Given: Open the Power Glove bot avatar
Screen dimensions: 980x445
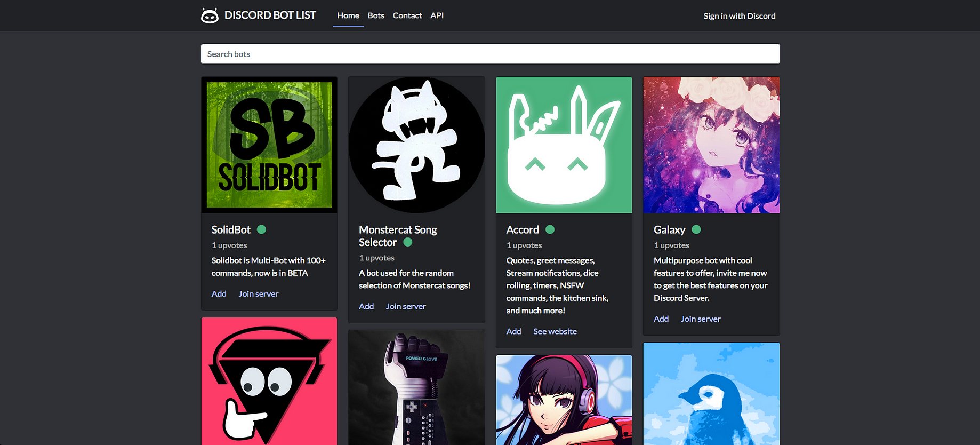Looking at the screenshot, I should point(416,387).
